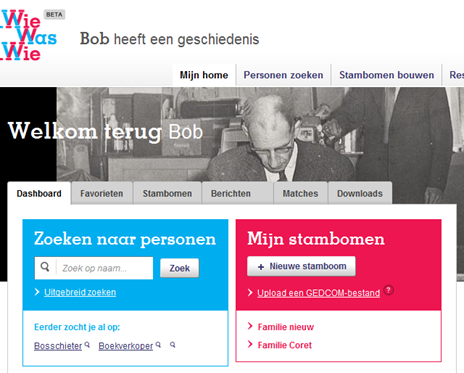The image size is (464, 373).
Task: Open the Matches tab
Action: click(x=300, y=193)
